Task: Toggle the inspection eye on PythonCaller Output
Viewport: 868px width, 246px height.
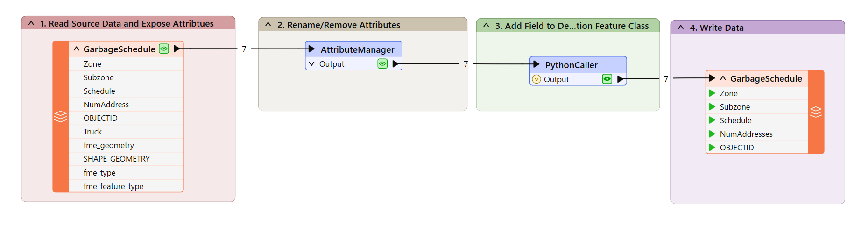Action: (x=607, y=79)
